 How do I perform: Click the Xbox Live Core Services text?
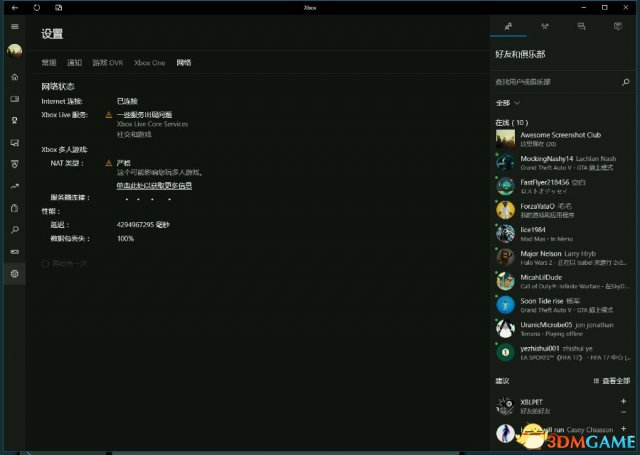click(x=152, y=124)
